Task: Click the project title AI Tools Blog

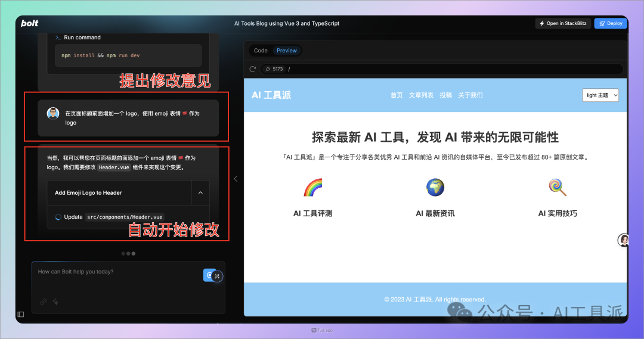Action: pos(287,23)
